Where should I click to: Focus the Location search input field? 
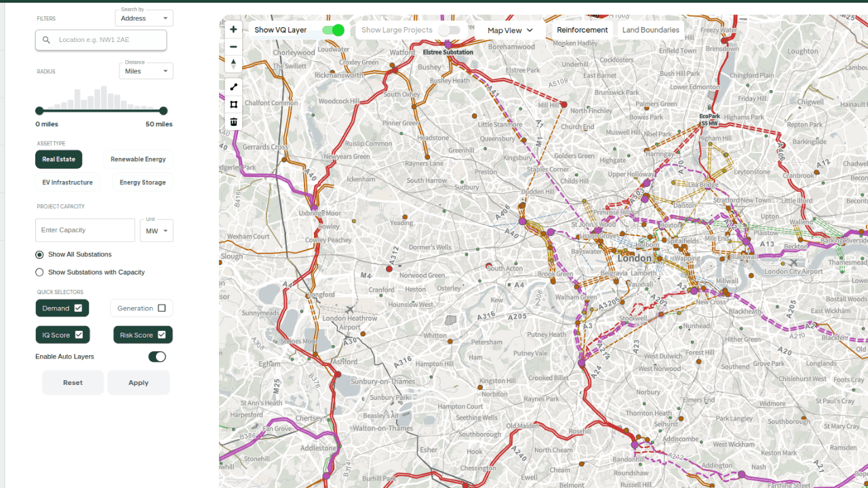[x=101, y=40]
